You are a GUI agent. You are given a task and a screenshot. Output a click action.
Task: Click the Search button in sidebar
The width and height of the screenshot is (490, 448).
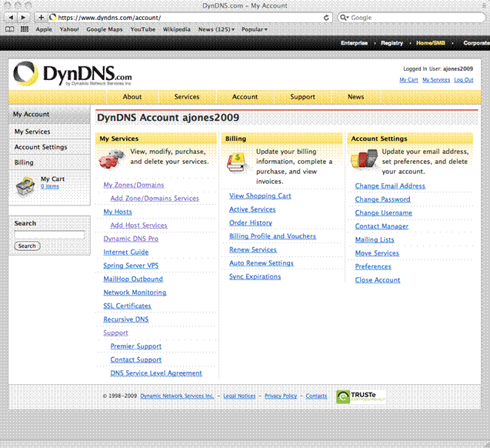[27, 246]
